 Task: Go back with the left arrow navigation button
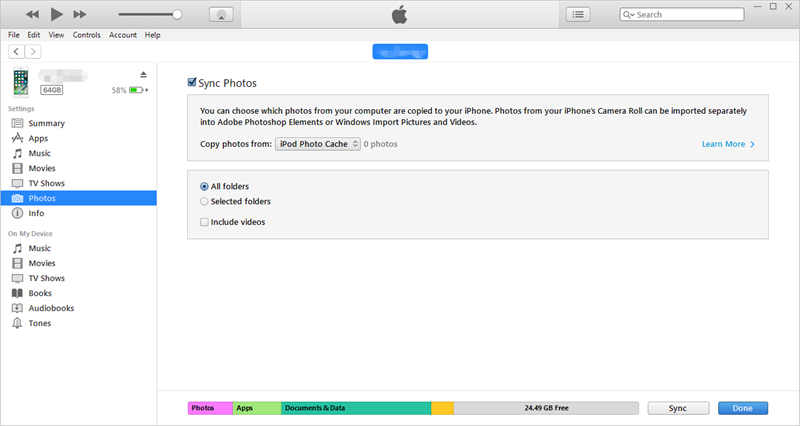click(16, 52)
